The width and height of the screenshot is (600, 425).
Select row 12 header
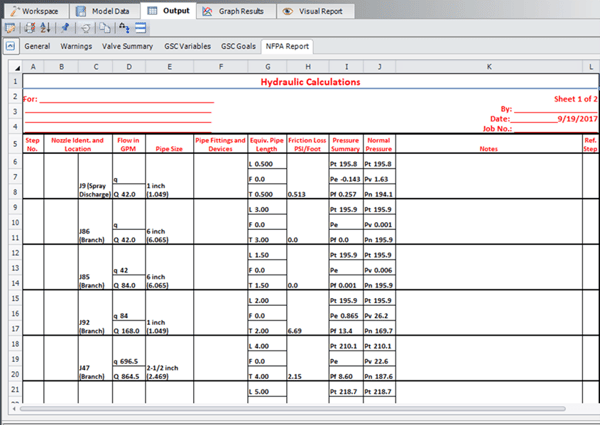pos(15,252)
